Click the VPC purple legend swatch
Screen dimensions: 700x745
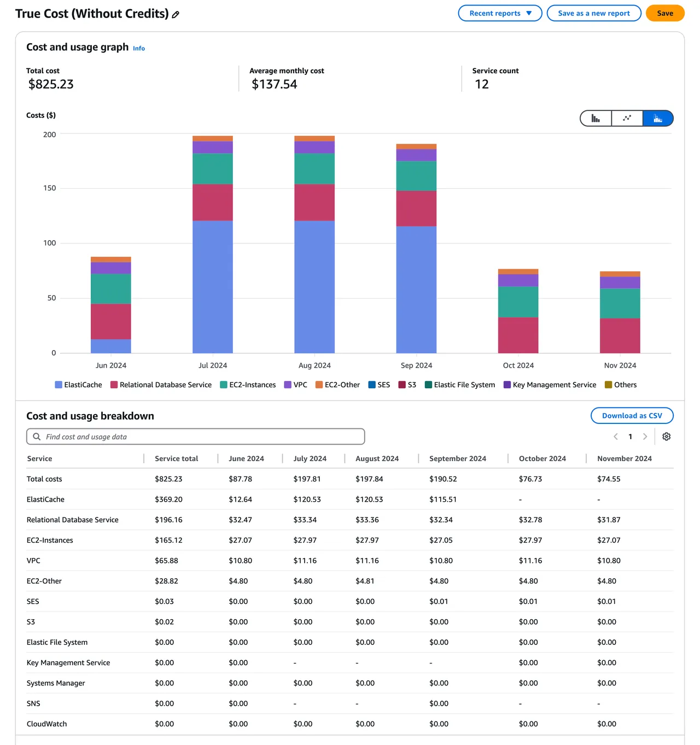(x=288, y=385)
